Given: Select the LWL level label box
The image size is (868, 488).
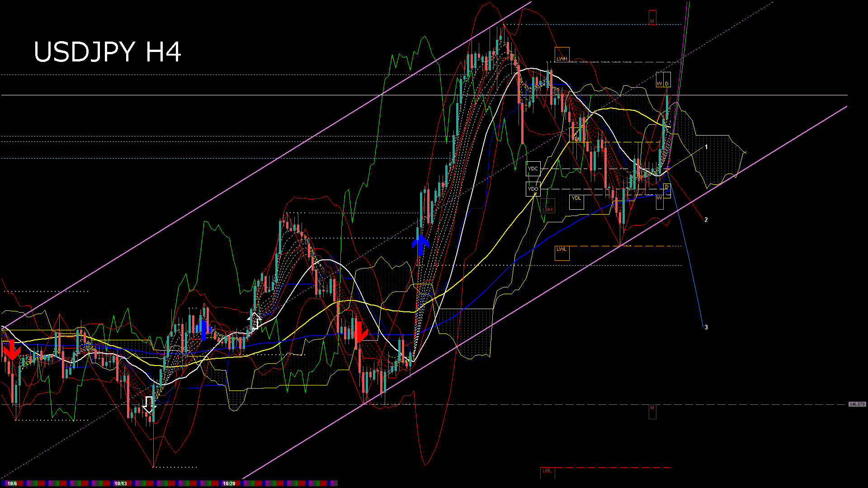Looking at the screenshot, I should (x=562, y=253).
